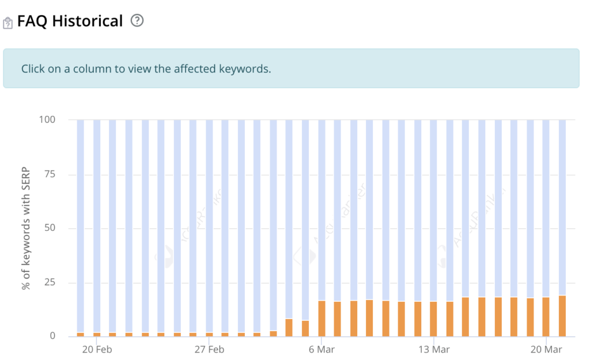The image size is (590, 364).
Task: Select the first chart column before 20 Feb
Action: (81, 228)
